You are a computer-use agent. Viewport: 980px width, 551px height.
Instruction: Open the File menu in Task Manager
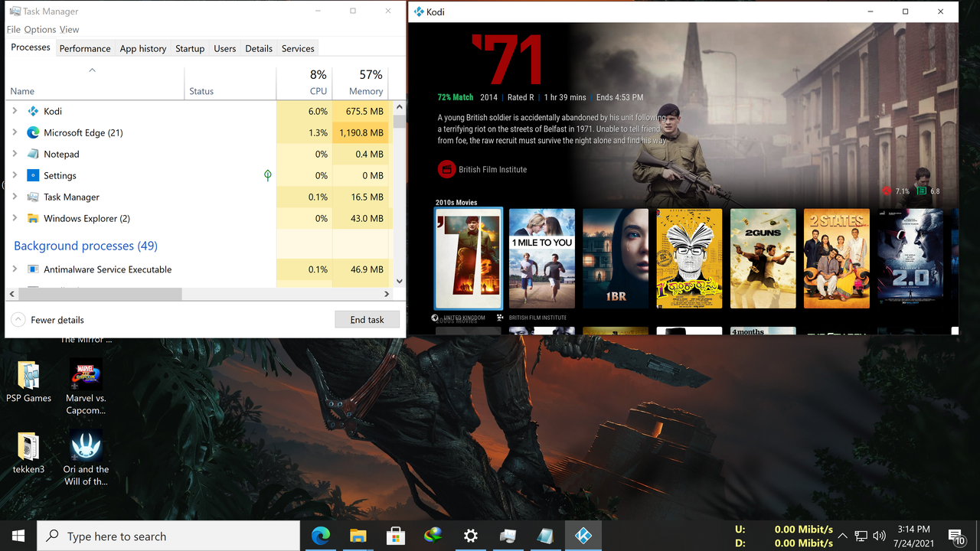[x=14, y=29]
